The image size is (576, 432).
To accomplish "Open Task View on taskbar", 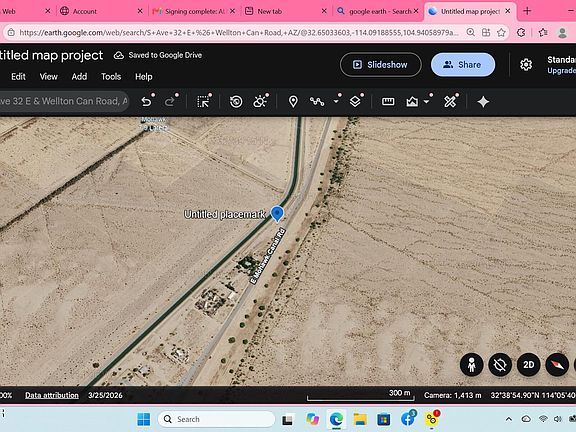I will 287,419.
